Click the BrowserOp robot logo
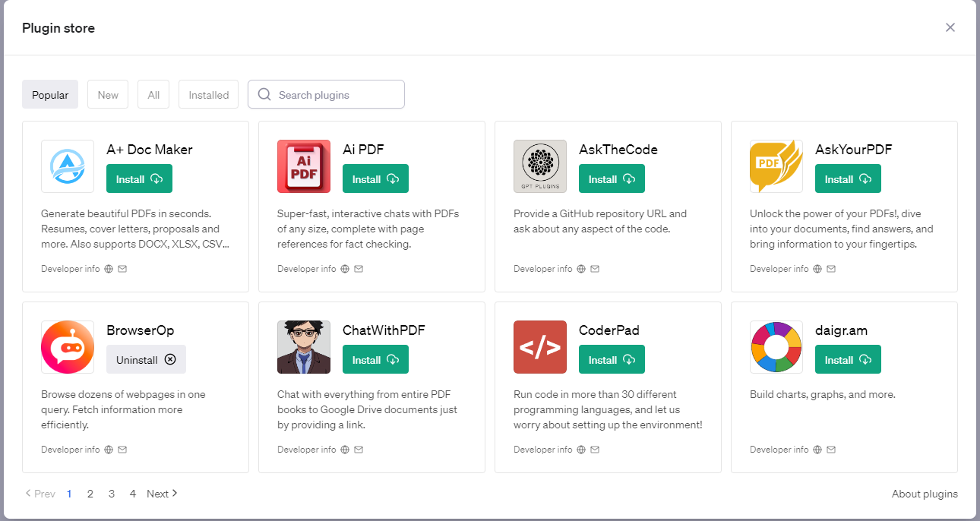Screen dimensions: 980x521 [68, 347]
